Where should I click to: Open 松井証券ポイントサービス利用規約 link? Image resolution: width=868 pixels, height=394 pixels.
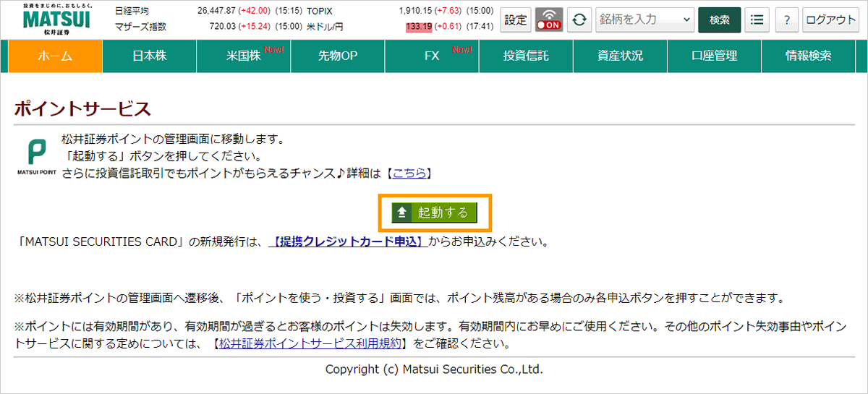click(x=310, y=343)
